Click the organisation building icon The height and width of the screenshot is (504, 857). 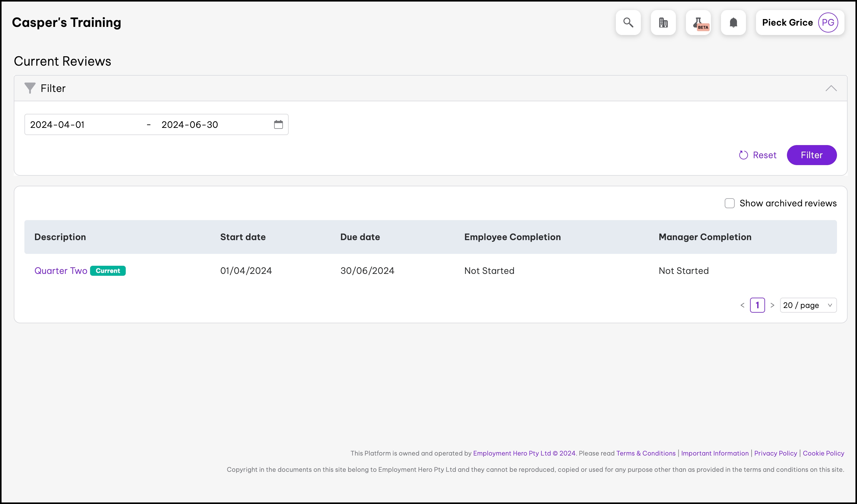(663, 23)
